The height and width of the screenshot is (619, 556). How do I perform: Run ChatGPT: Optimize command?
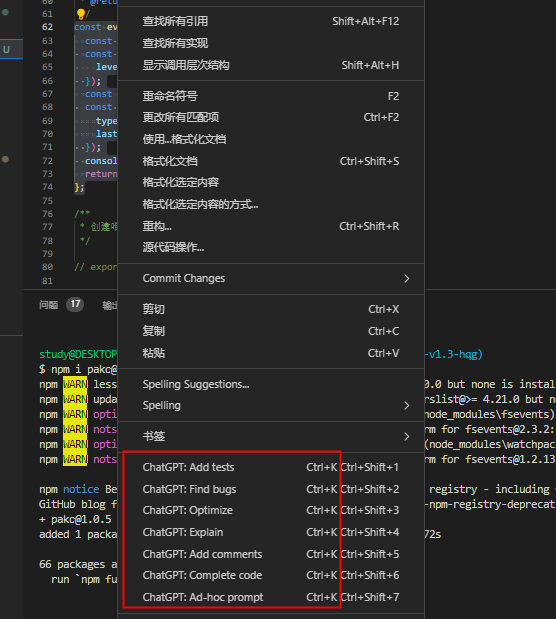coord(271,510)
